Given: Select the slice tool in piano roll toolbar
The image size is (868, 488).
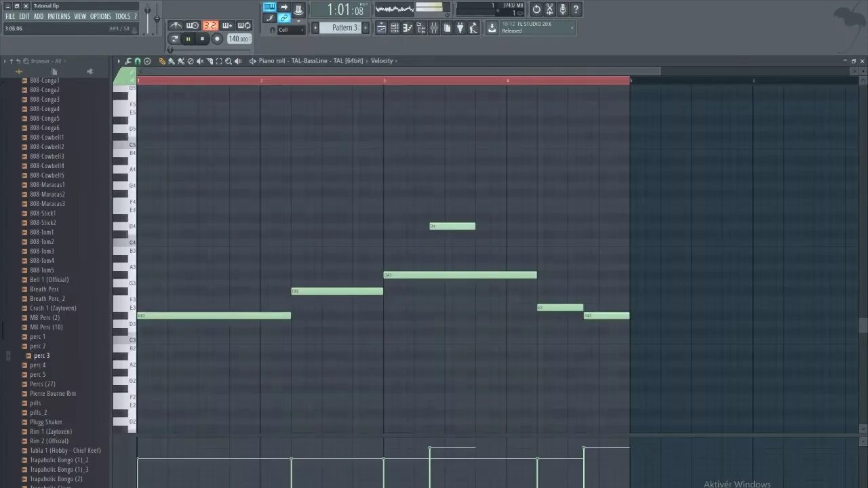Looking at the screenshot, I should [x=210, y=61].
